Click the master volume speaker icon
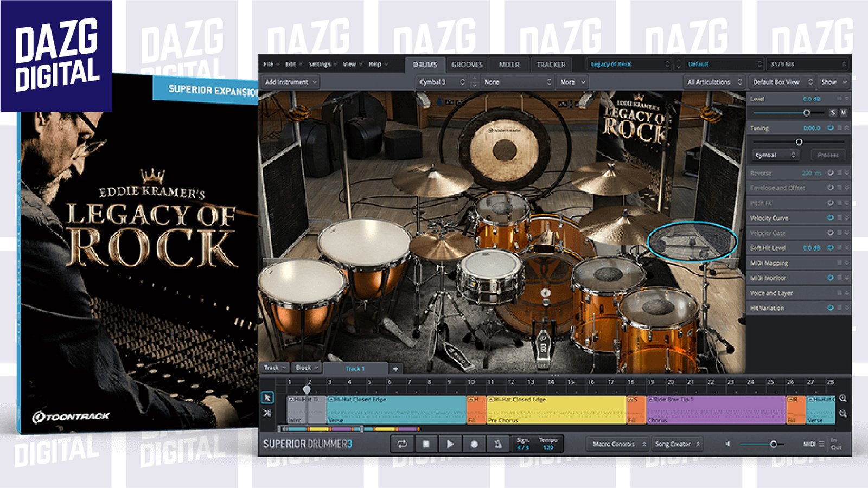This screenshot has height=488, width=868. tap(727, 444)
